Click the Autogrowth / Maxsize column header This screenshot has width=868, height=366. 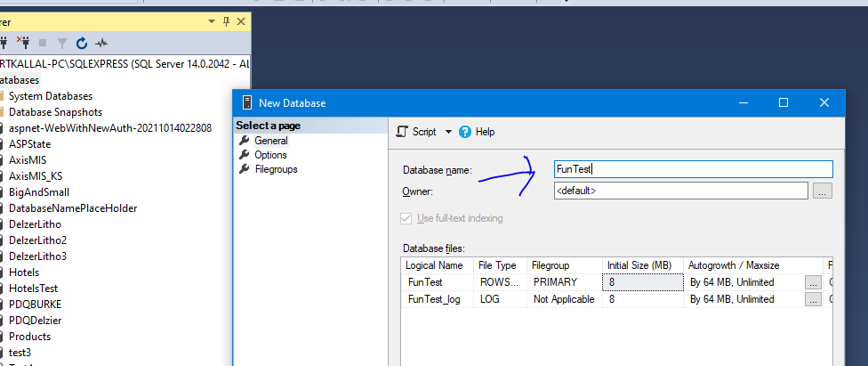753,265
